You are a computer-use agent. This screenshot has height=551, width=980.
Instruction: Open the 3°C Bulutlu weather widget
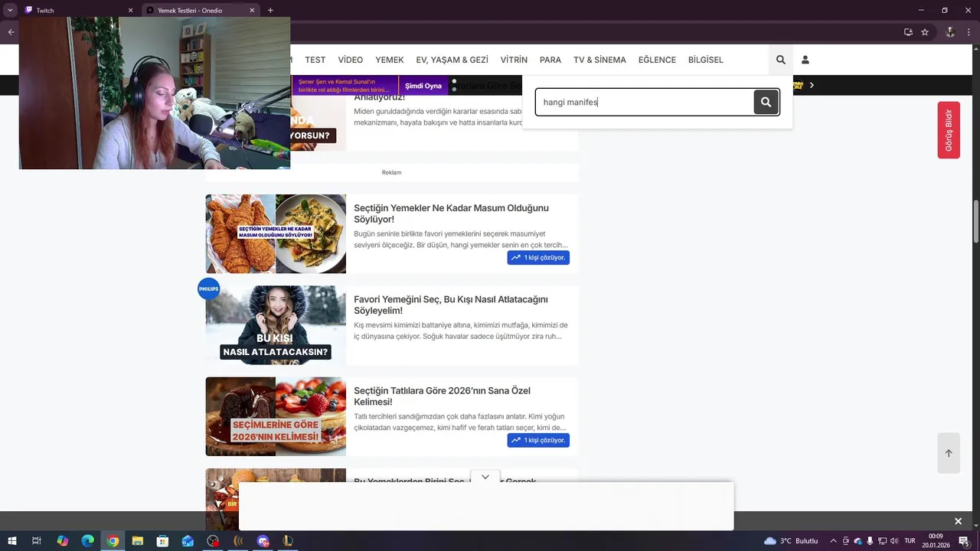coord(791,541)
